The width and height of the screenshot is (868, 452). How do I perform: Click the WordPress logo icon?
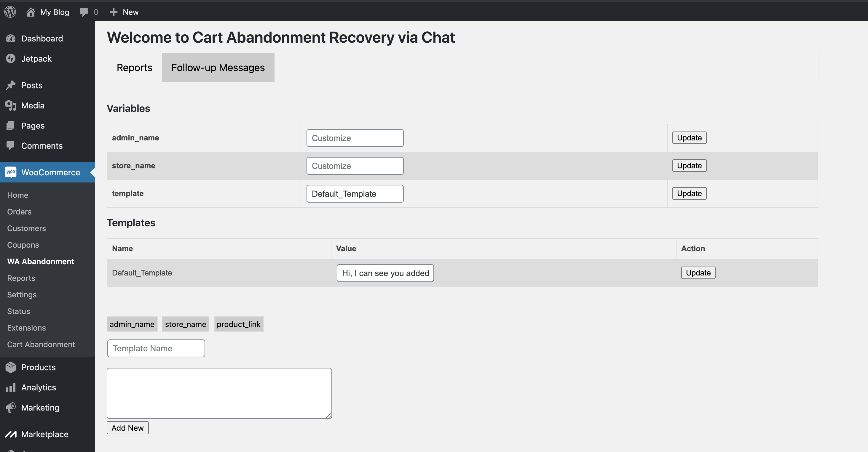(x=10, y=12)
